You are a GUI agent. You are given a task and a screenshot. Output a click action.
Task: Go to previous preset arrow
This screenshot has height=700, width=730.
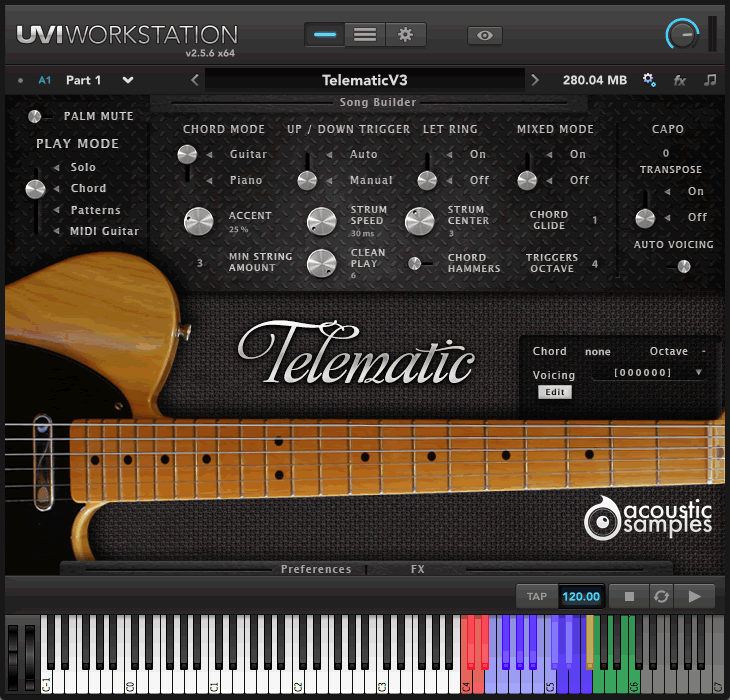point(195,80)
